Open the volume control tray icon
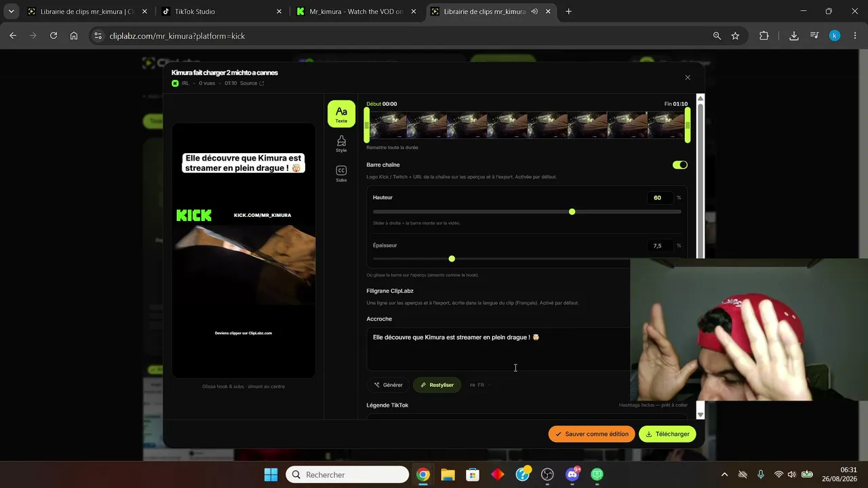The width and height of the screenshot is (868, 488). point(791,474)
